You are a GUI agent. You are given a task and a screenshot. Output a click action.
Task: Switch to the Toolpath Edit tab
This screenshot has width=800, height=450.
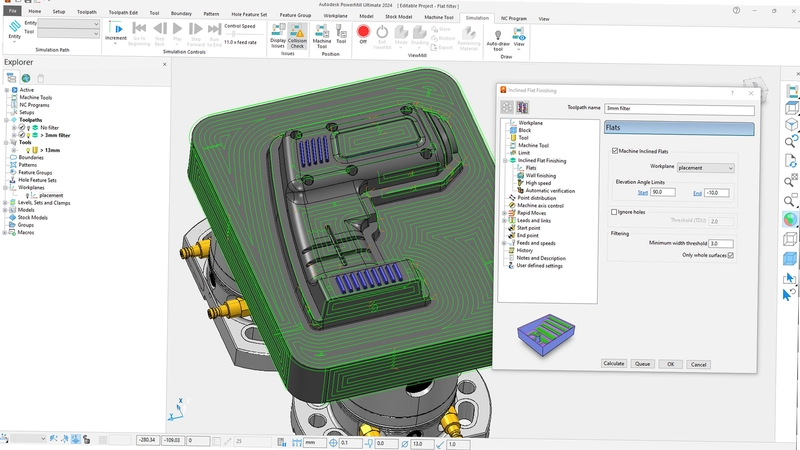[123, 12]
